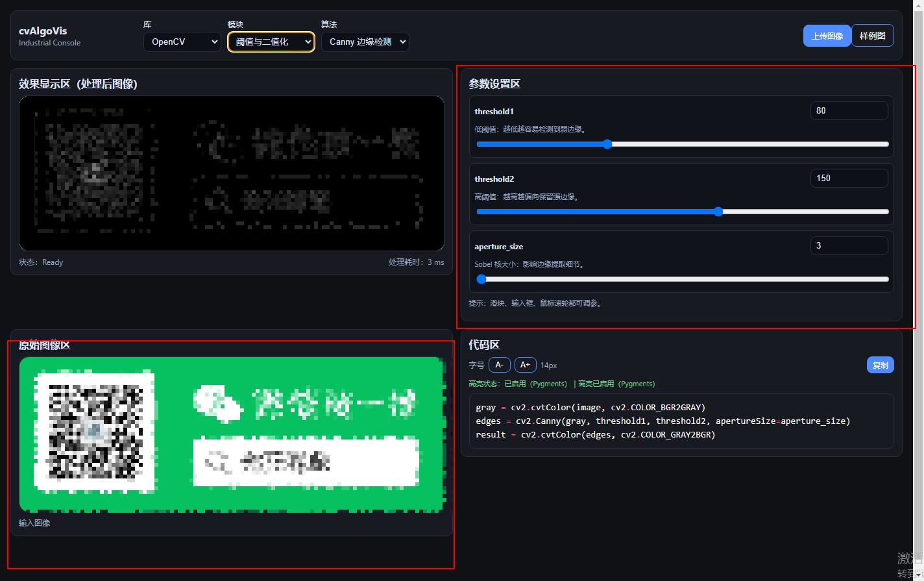The image size is (924, 581).
Task: Open the 库 dropdown showing OpenCV
Action: (182, 42)
